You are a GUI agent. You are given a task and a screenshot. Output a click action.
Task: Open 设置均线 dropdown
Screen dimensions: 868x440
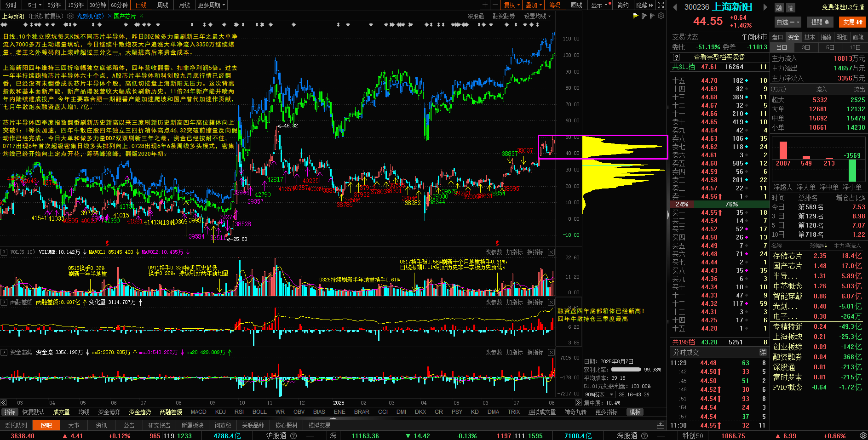click(537, 16)
